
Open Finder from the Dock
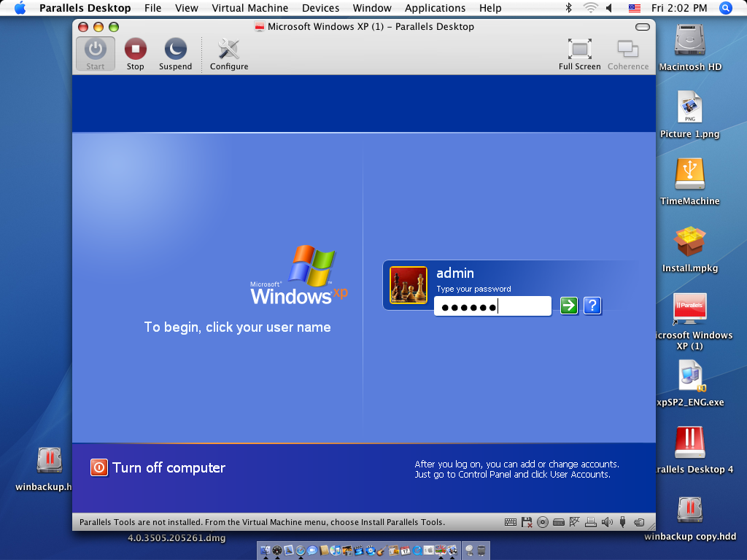[266, 551]
